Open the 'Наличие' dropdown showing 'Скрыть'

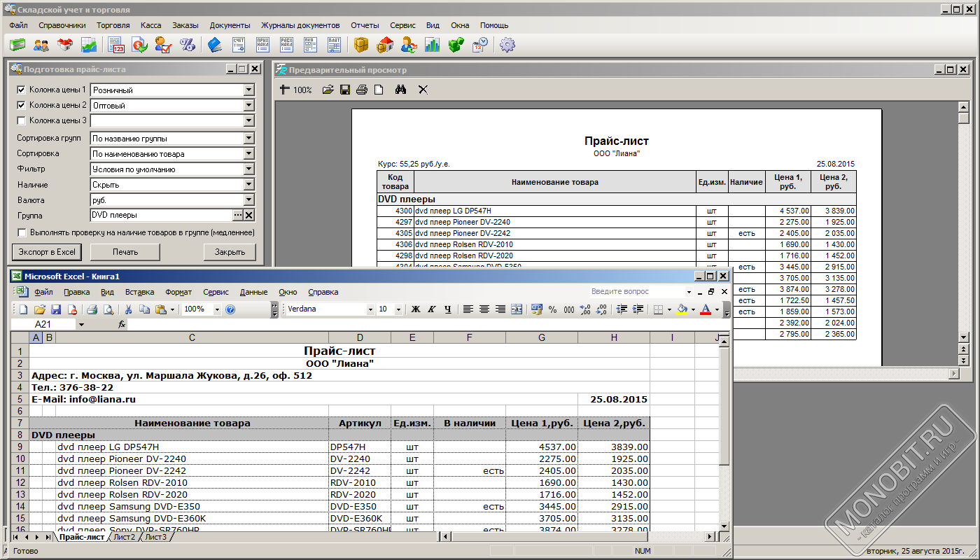pos(248,184)
